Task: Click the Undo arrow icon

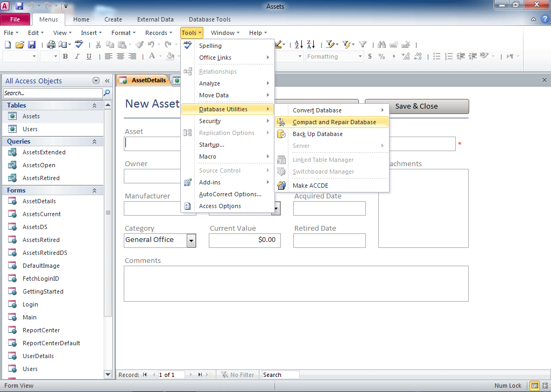Action: coord(151,45)
